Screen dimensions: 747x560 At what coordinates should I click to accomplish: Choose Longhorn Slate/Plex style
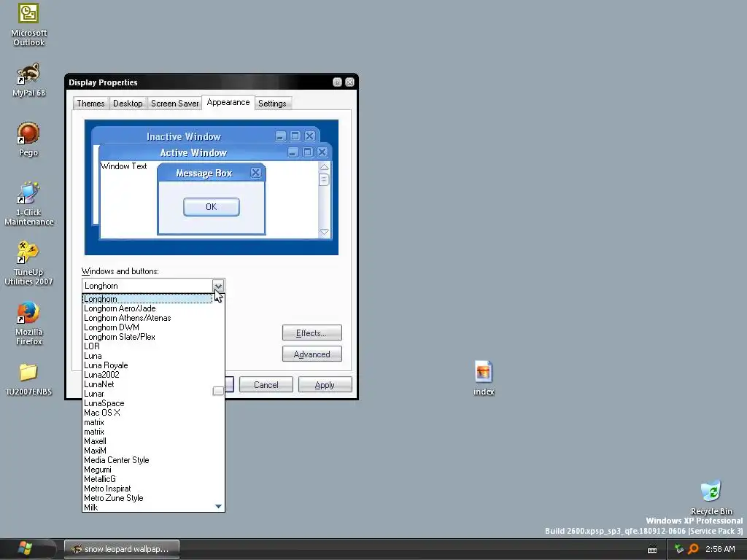coord(147,337)
